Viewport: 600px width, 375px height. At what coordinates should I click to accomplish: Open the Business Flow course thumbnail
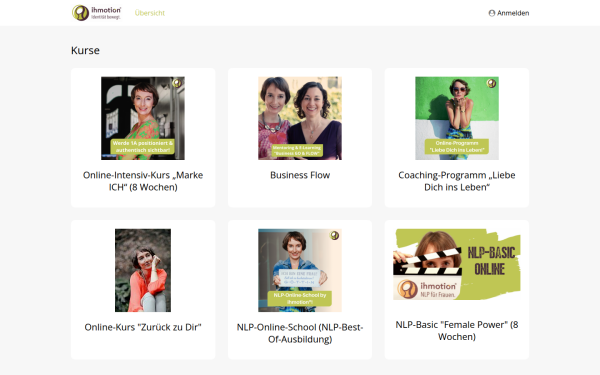click(x=300, y=118)
